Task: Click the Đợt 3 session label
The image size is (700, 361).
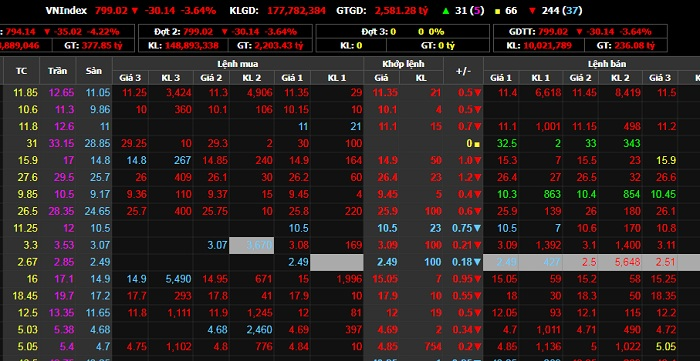Action: [375, 32]
